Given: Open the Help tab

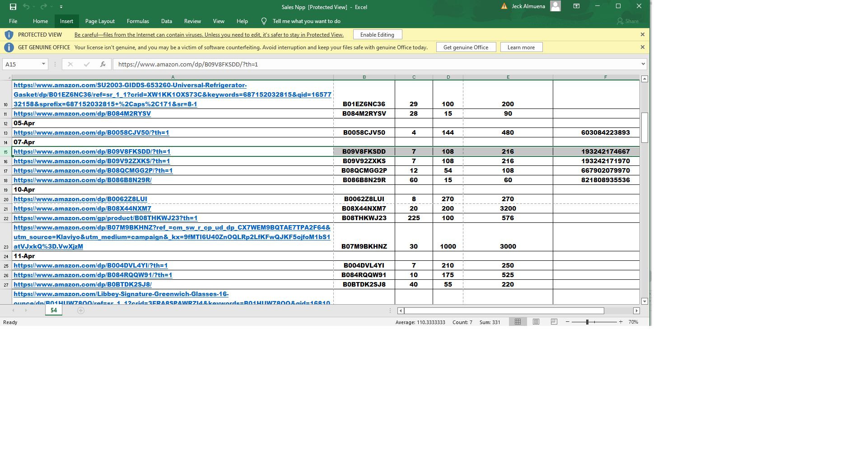Looking at the screenshot, I should pos(242,21).
